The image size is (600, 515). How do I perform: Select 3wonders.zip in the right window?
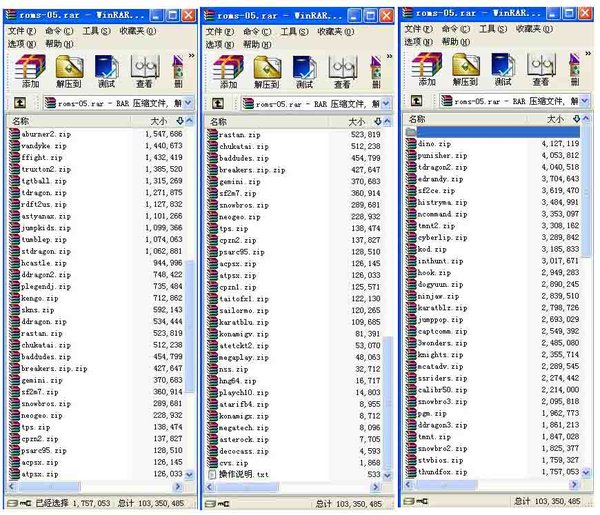tap(442, 343)
